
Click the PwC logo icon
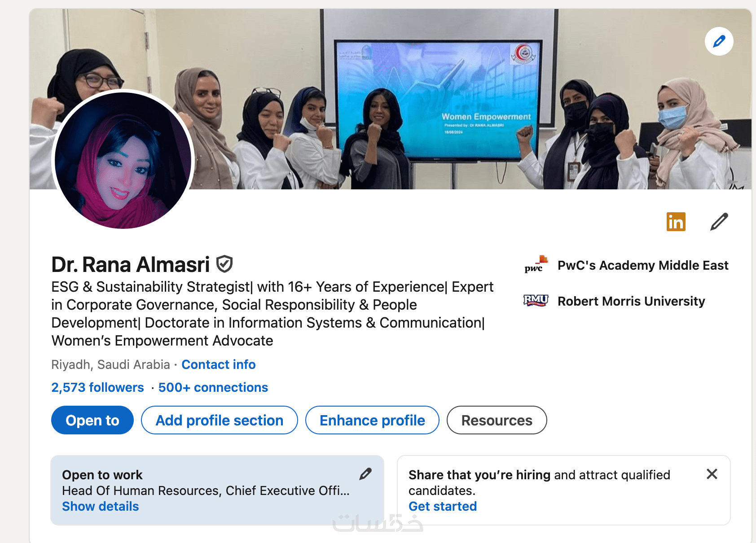tap(536, 265)
